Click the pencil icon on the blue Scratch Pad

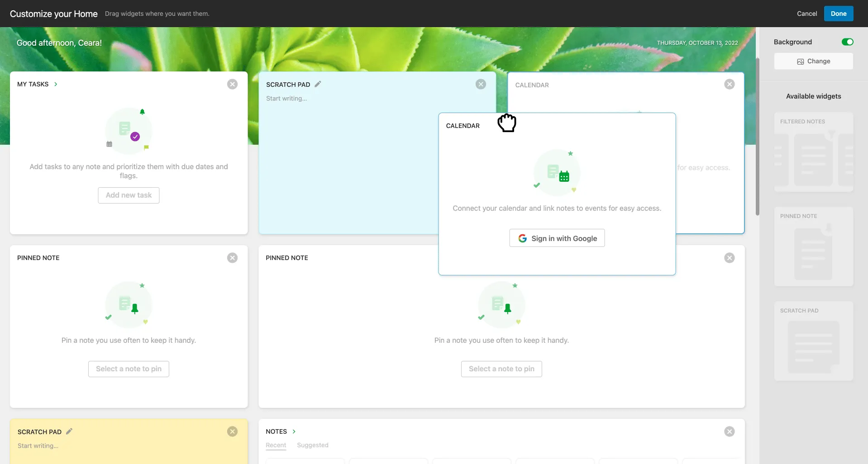click(x=317, y=84)
